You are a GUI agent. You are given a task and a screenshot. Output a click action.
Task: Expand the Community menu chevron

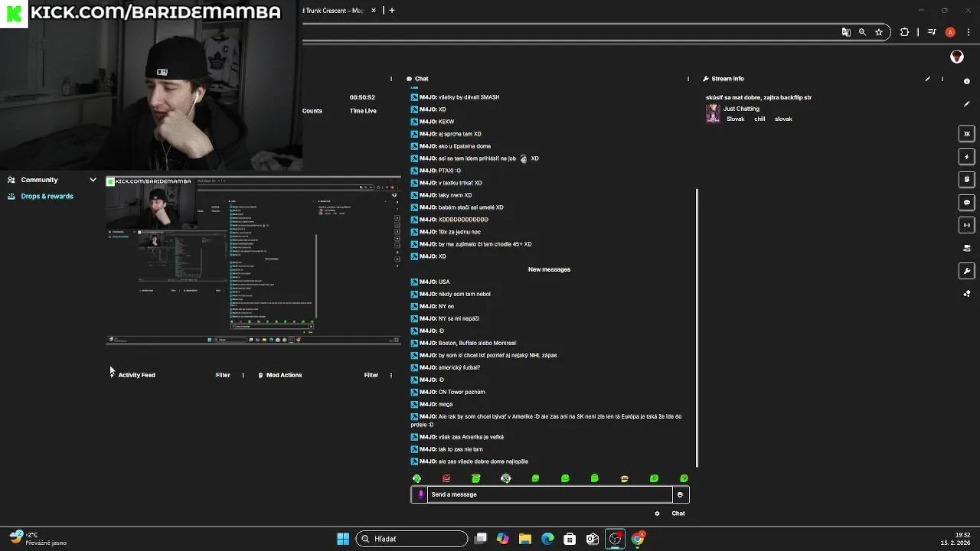[x=93, y=180]
